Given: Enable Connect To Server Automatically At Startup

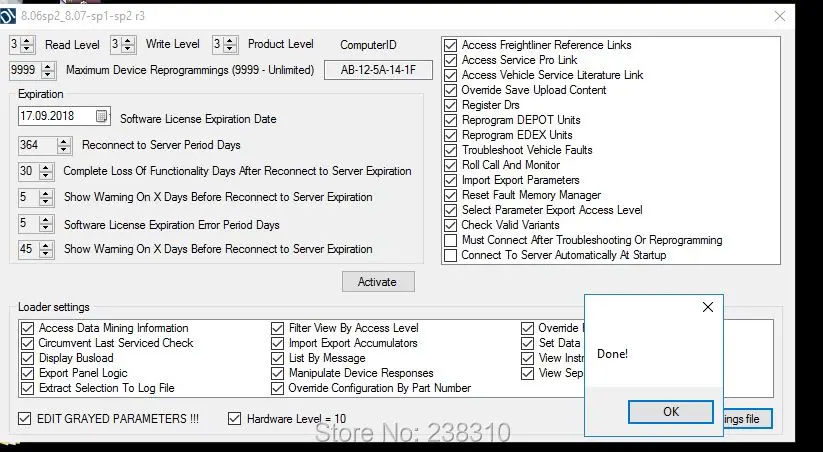Looking at the screenshot, I should (x=450, y=256).
